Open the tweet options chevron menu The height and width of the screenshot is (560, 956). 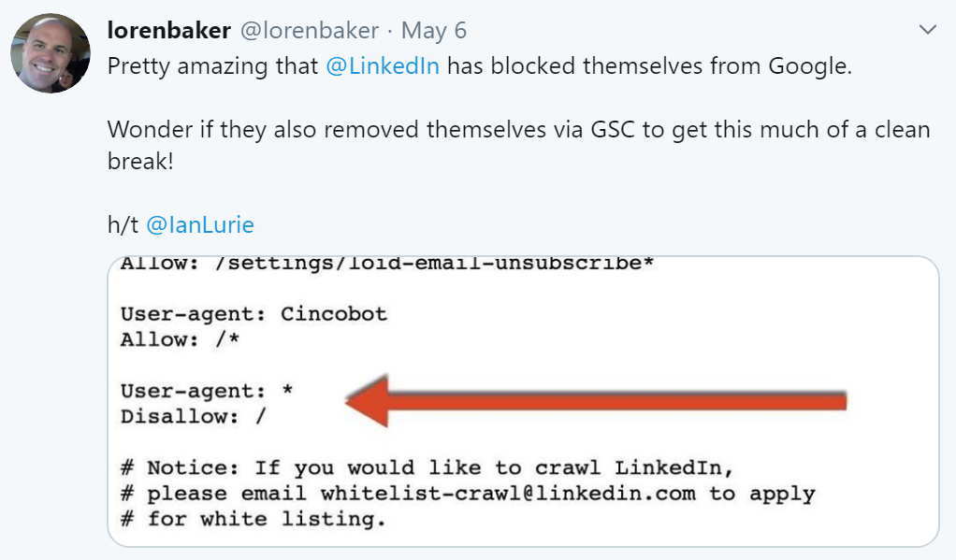[927, 30]
